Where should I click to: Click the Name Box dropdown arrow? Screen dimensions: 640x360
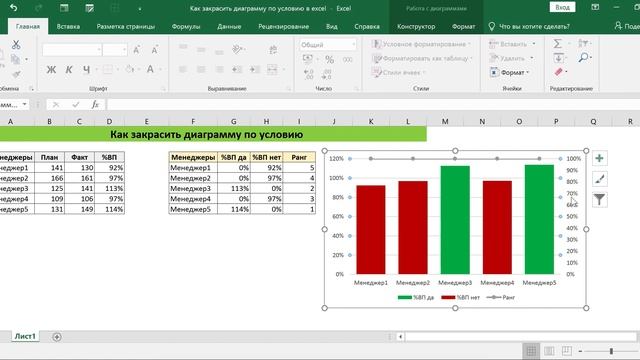[x=24, y=104]
